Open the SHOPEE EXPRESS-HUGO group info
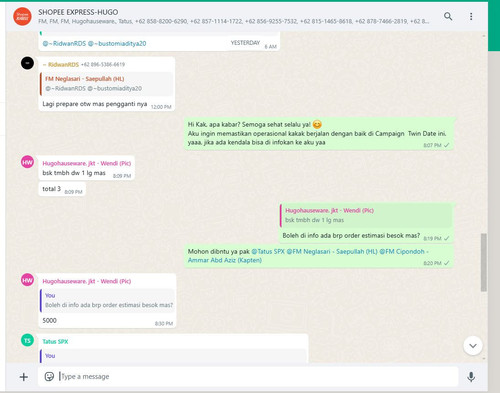500x393 pixels. pyautogui.click(x=78, y=12)
